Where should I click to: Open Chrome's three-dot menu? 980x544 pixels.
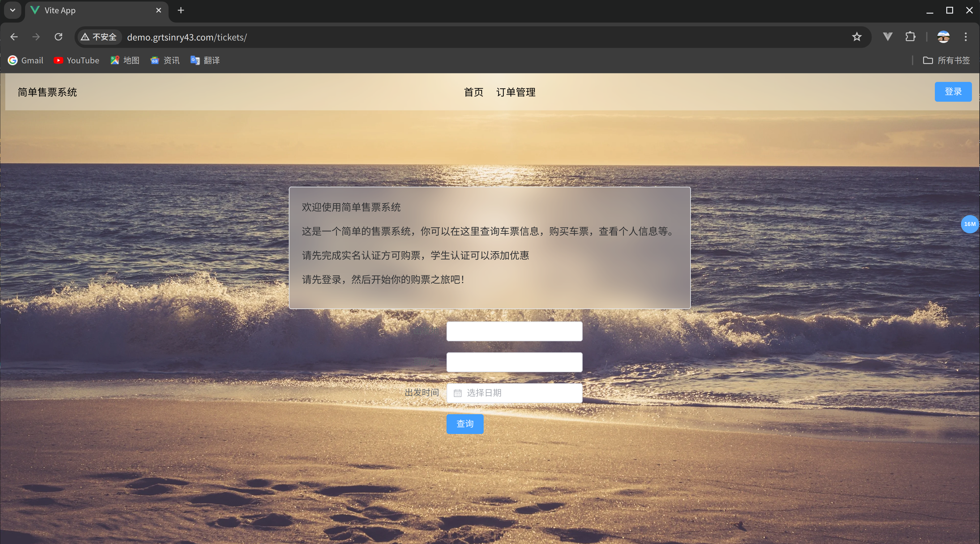(x=965, y=37)
